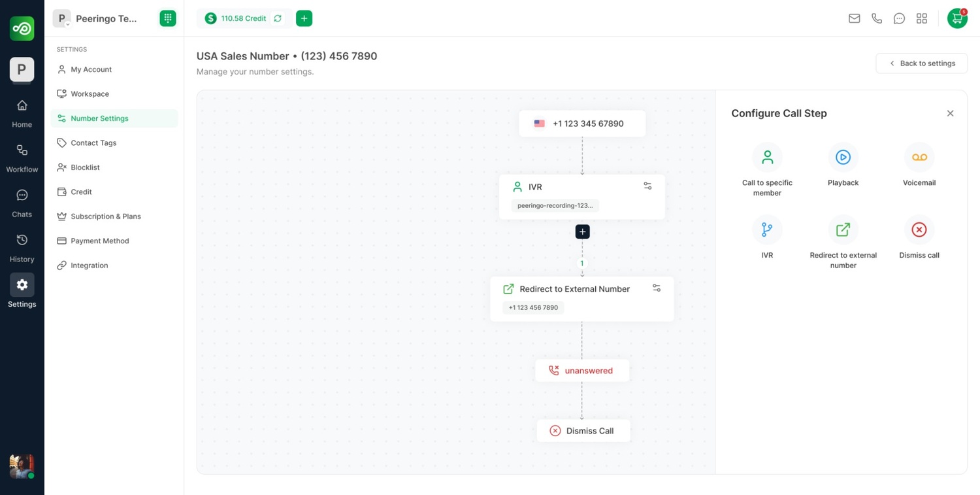
Task: Open settings sliders on Redirect node
Action: click(x=657, y=288)
